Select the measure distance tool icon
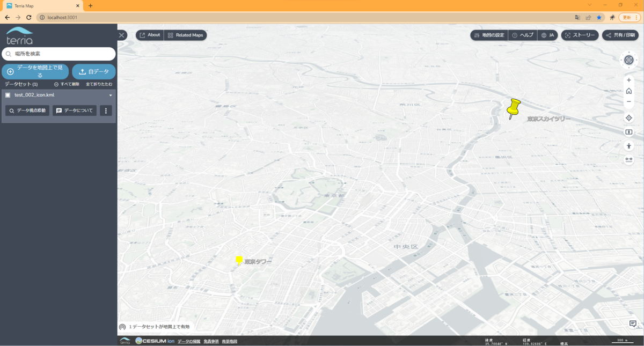 (629, 159)
